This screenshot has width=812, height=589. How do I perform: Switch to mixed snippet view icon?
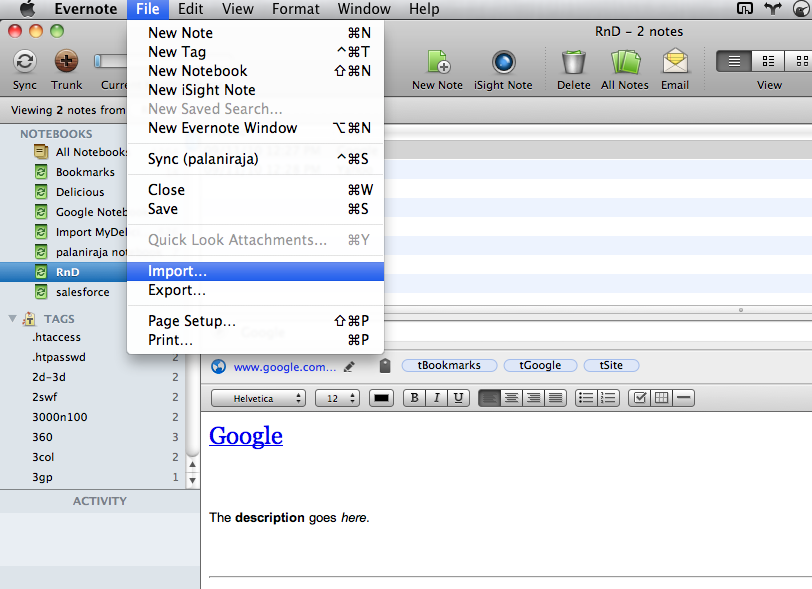[768, 61]
